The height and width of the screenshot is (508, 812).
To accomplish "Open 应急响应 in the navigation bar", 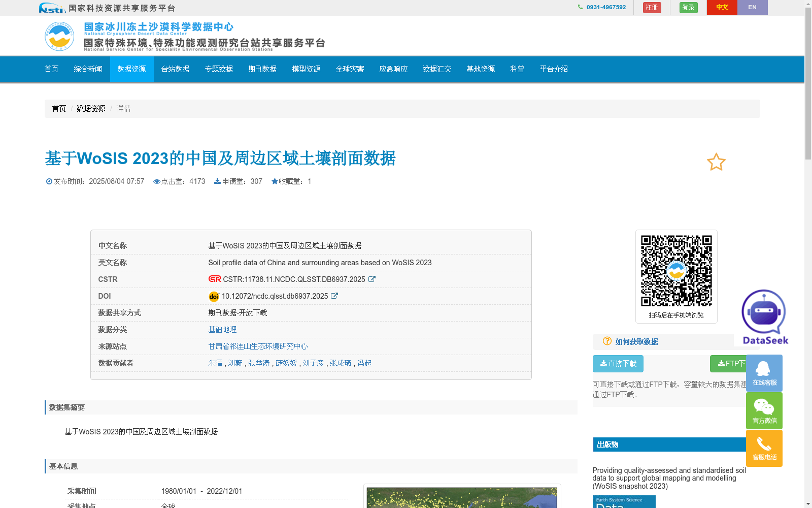I will pos(393,69).
